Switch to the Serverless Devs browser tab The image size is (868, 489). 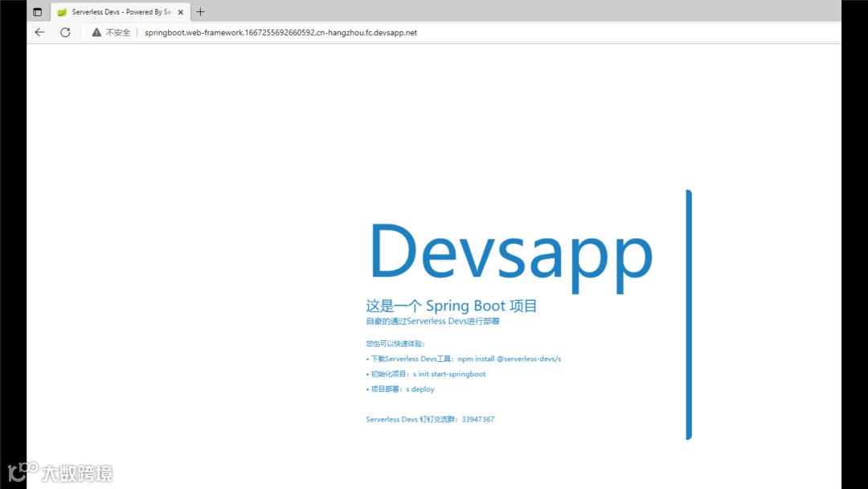[x=121, y=11]
